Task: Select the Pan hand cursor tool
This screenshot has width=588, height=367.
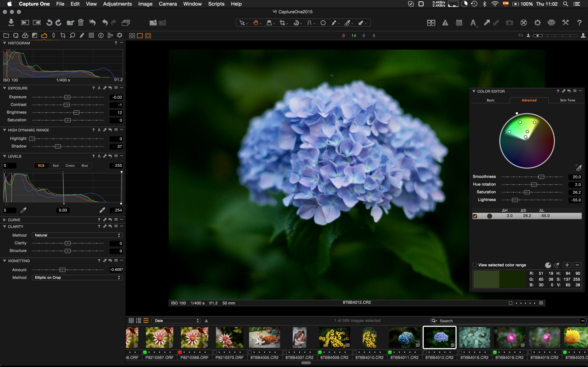Action: 255,23
